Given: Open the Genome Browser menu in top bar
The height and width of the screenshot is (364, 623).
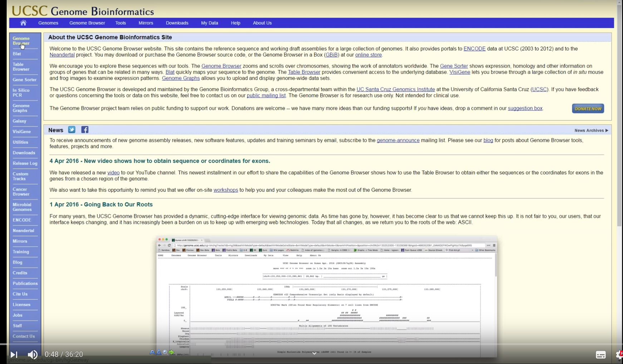Looking at the screenshot, I should coord(87,23).
